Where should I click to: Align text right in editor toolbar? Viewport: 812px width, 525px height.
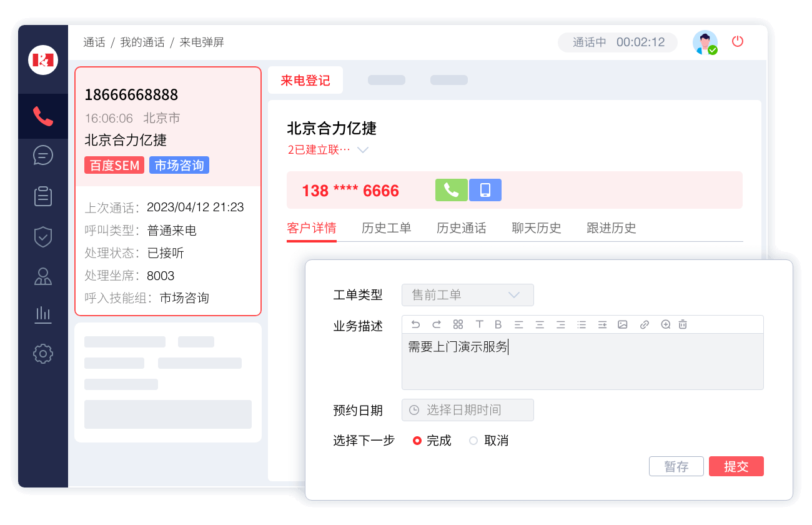[561, 324]
